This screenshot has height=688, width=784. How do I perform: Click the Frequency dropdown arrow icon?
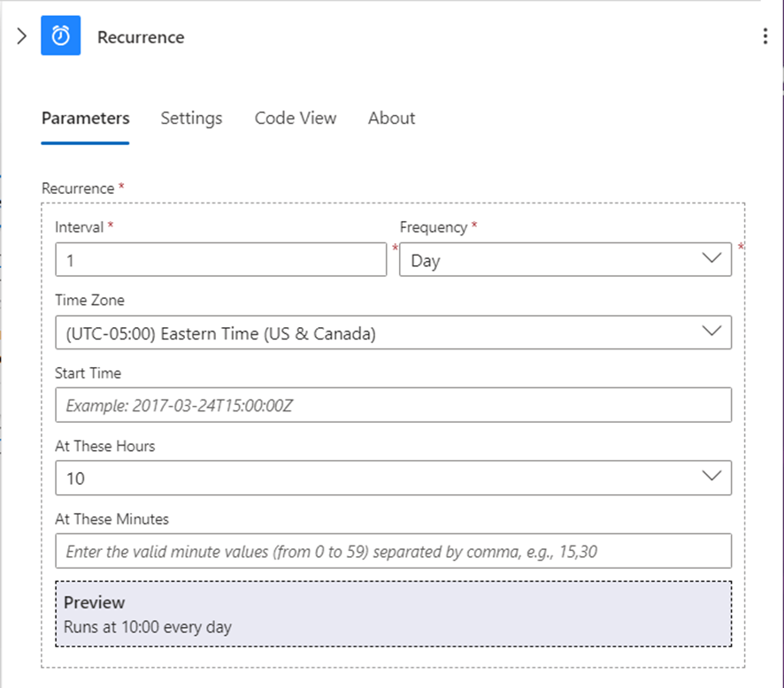(711, 259)
